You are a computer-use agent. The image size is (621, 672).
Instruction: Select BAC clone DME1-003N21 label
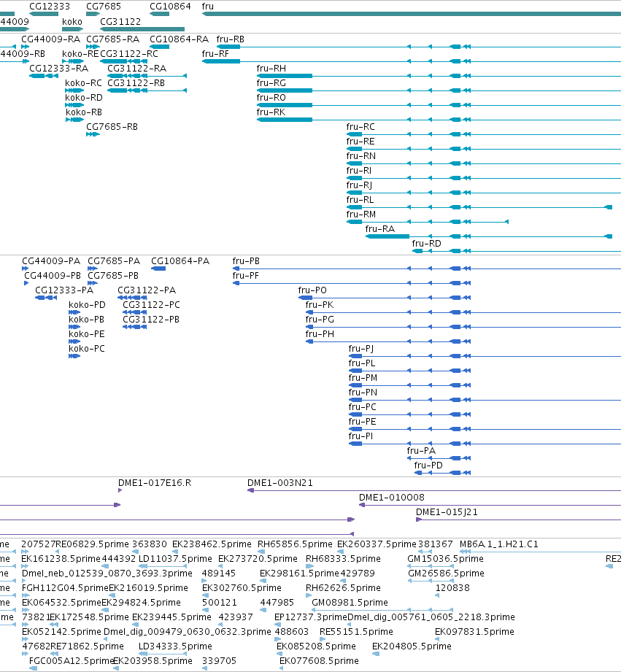click(280, 483)
